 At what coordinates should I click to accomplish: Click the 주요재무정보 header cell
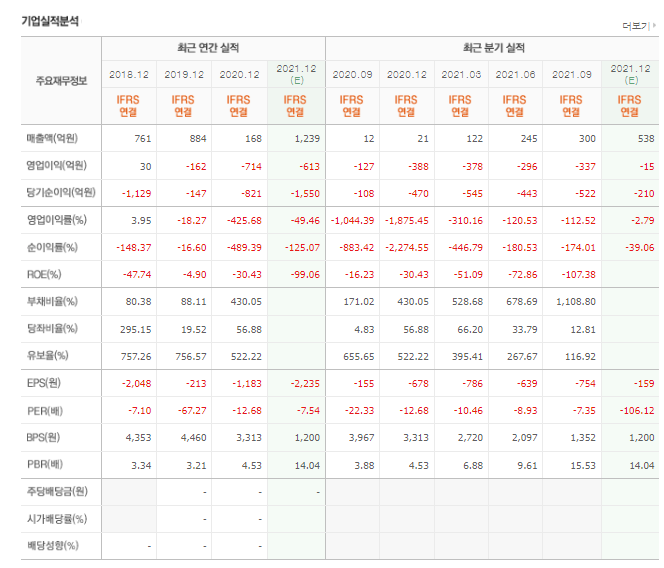tap(61, 80)
